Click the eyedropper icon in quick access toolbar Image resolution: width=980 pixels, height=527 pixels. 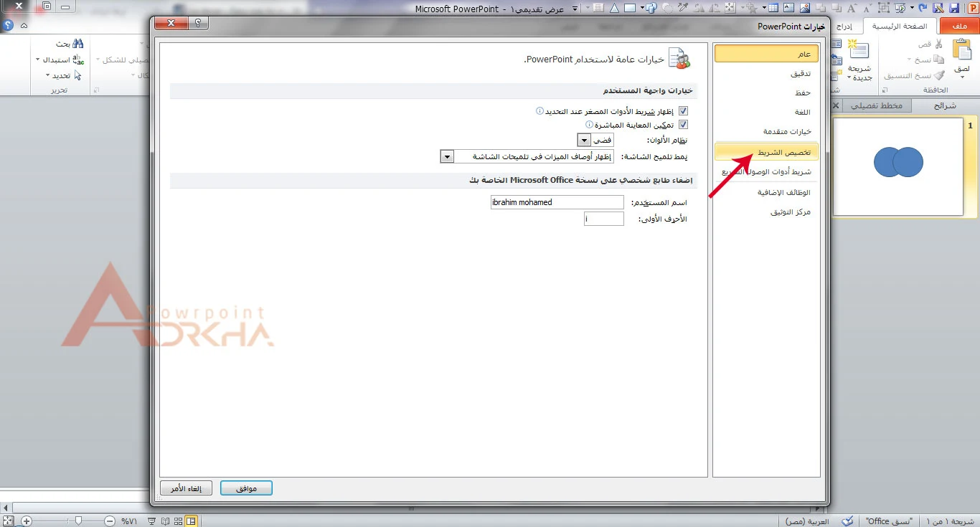pos(683,8)
